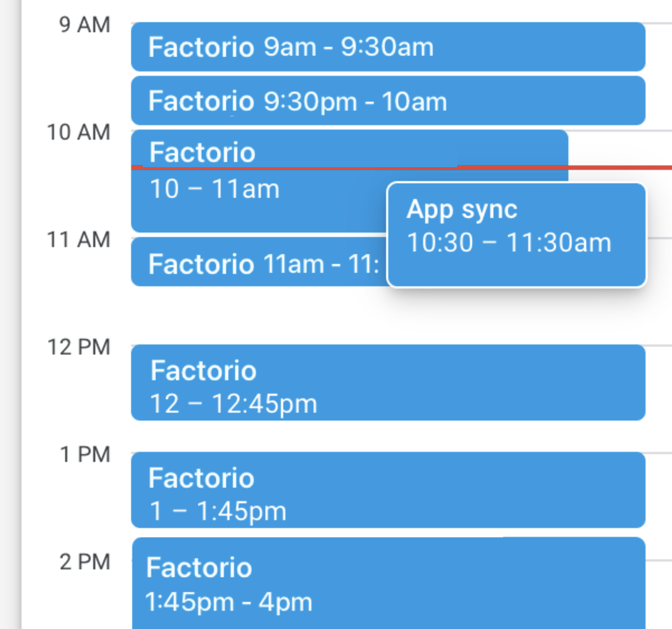Open the Factorio 9am - 9:30am event
The image size is (672, 629).
pyautogui.click(x=388, y=47)
